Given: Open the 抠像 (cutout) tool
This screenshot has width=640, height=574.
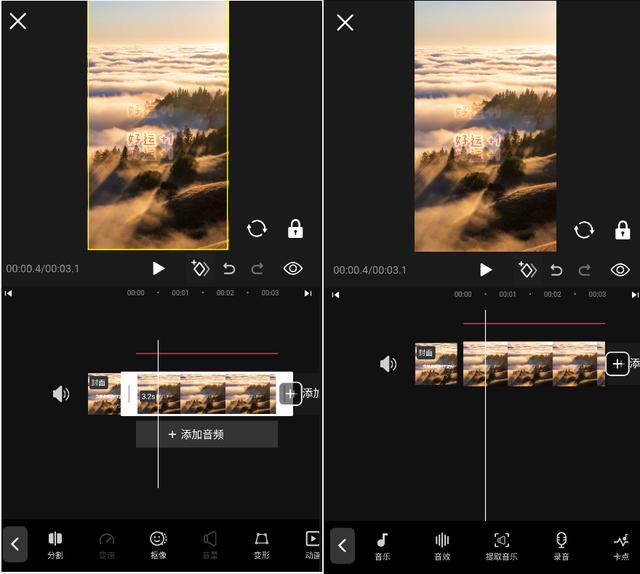Looking at the screenshot, I should 158,544.
